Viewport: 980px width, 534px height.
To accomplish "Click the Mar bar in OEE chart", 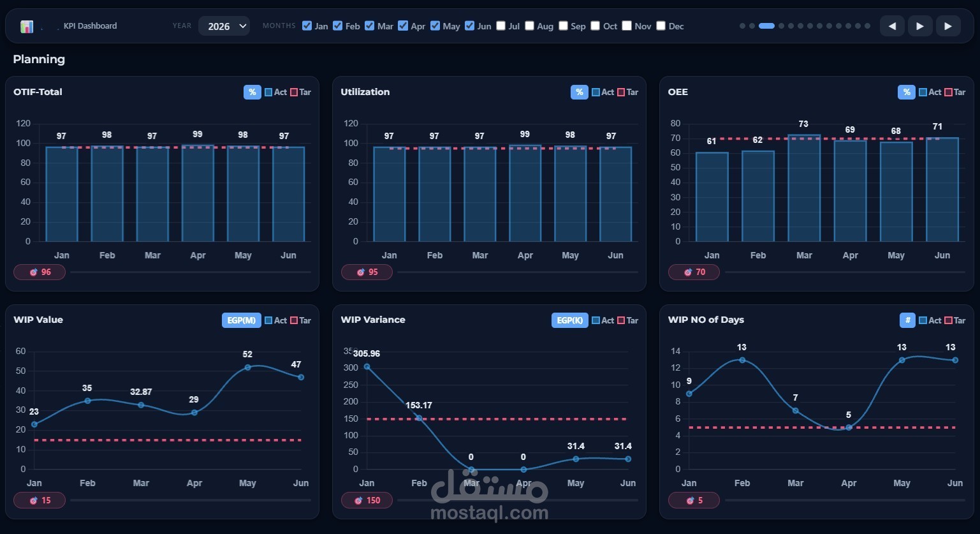I will click(x=804, y=188).
